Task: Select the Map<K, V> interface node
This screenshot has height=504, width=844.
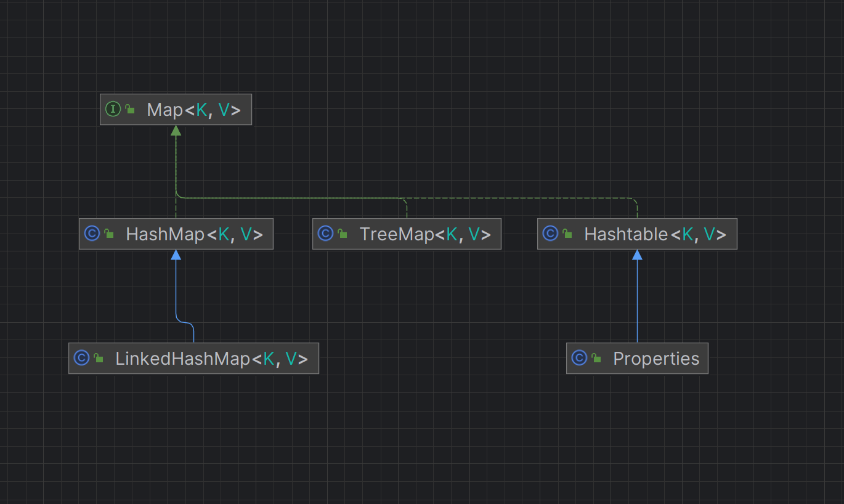Action: tap(176, 110)
